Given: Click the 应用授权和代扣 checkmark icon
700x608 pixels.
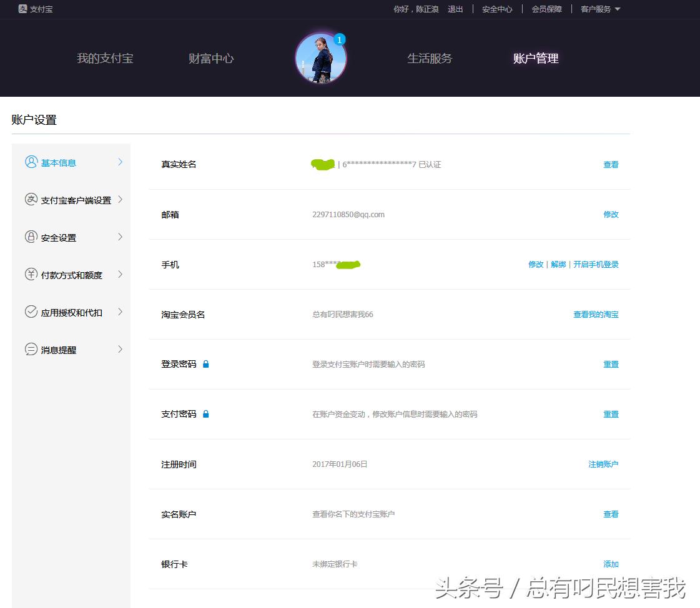Looking at the screenshot, I should click(x=32, y=311).
